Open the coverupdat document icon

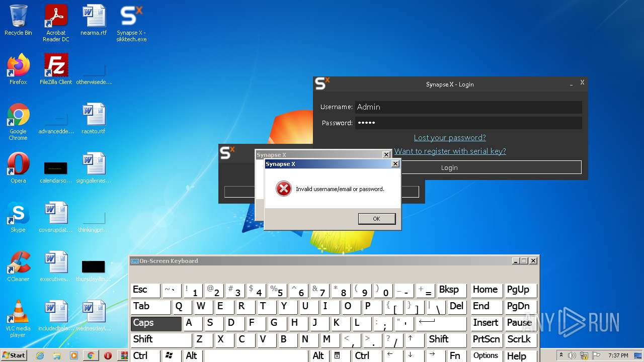[56, 217]
